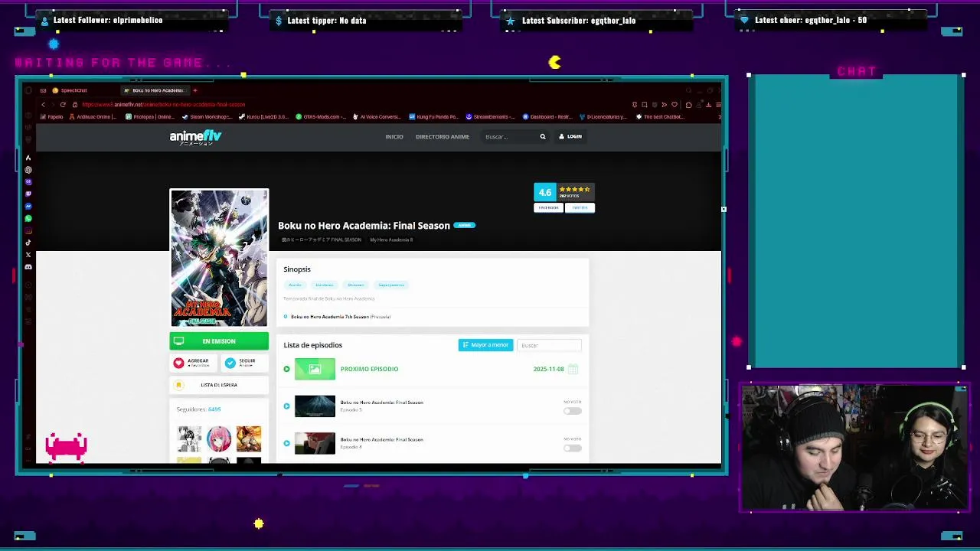Open the Messenger icon in browser sidebar
980x551 pixels.
click(x=28, y=206)
